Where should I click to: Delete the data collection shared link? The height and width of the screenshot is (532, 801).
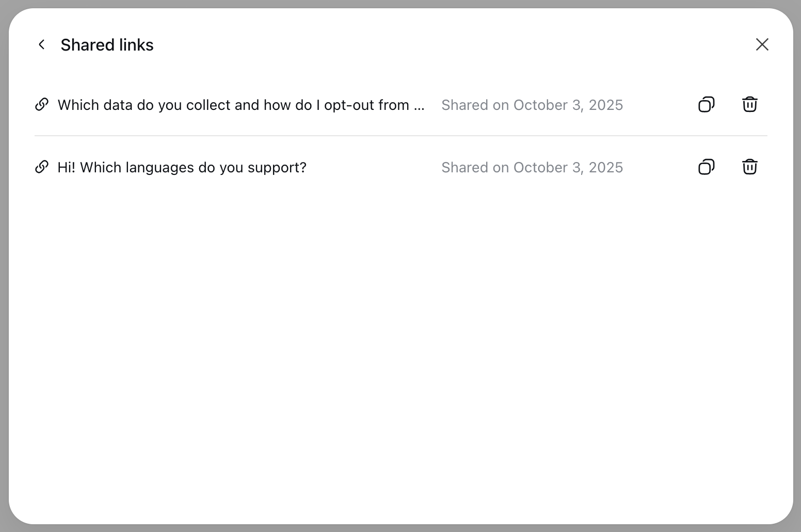(749, 105)
